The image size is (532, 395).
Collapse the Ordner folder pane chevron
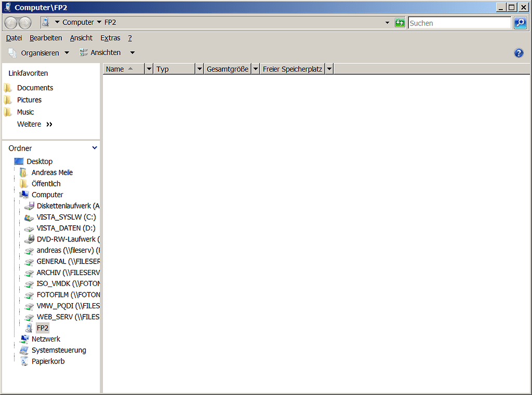point(95,148)
